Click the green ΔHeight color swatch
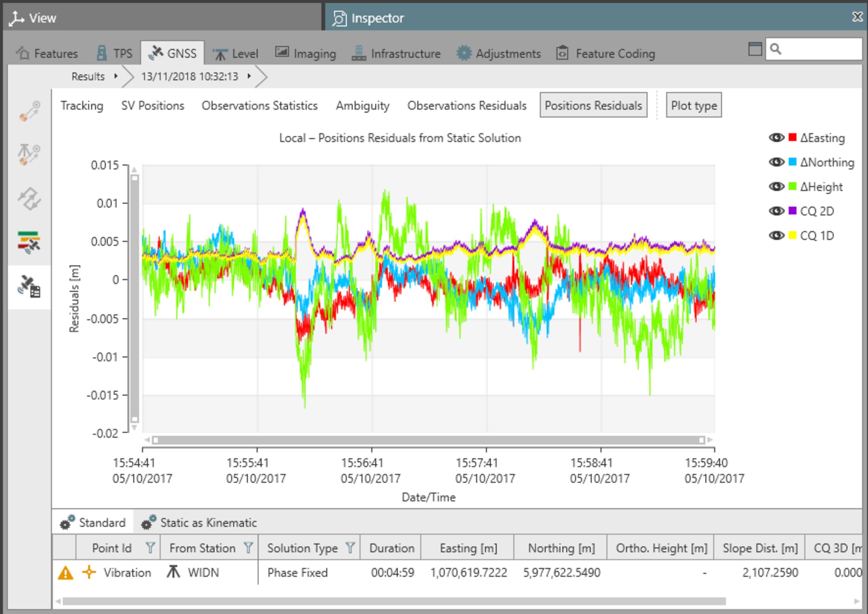This screenshot has height=614, width=868. (792, 187)
